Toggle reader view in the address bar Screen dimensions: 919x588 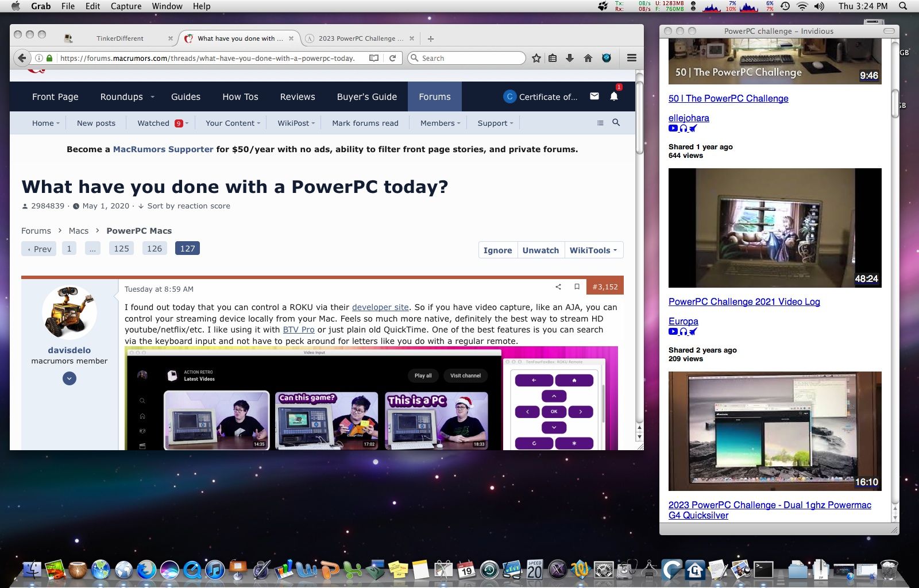coord(374,58)
